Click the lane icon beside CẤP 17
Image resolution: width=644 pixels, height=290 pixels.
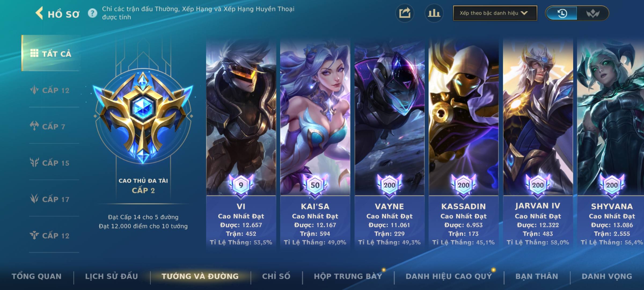point(34,199)
